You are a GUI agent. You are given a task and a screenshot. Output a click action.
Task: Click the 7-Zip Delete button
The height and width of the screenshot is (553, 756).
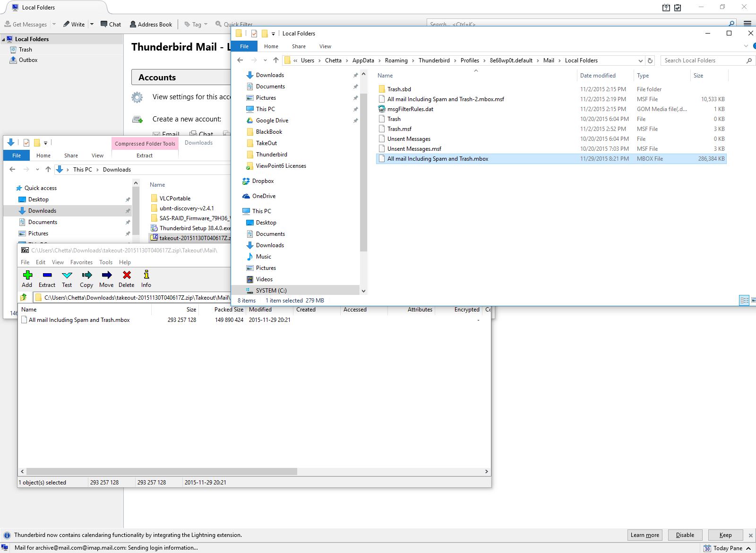pos(126,278)
